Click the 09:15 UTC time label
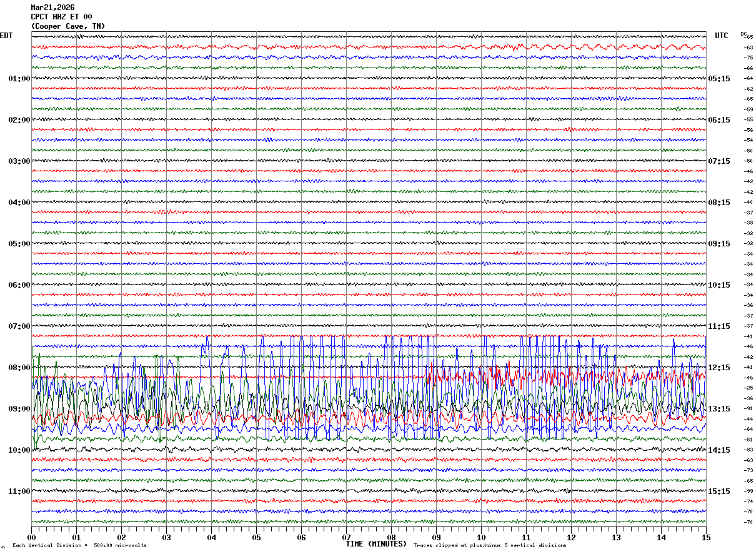This screenshot has height=554, width=756. tap(719, 244)
